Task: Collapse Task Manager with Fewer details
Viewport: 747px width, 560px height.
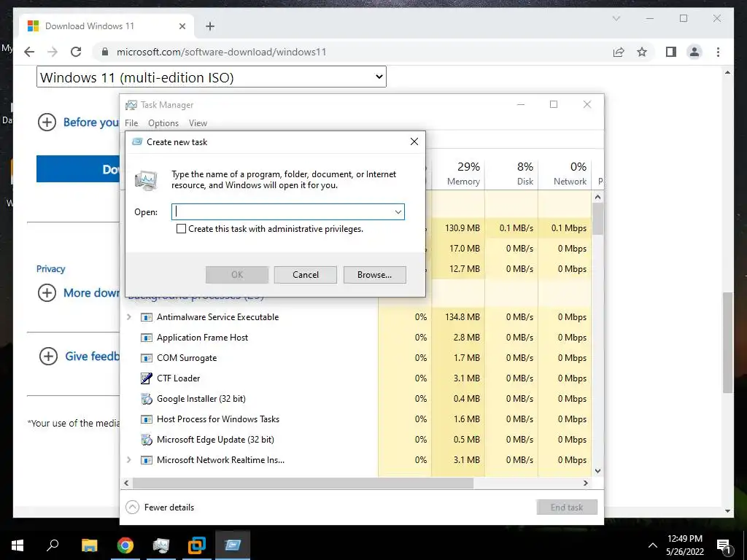Action: 160,507
